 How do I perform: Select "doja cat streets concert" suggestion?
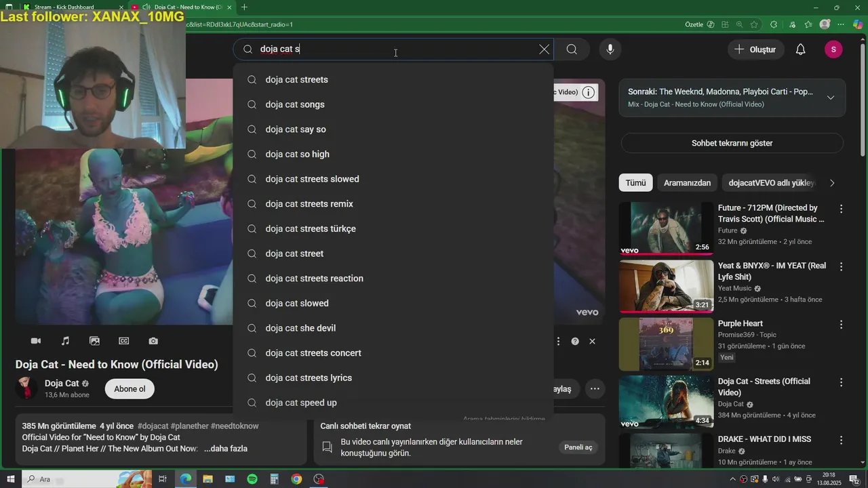click(x=393, y=353)
